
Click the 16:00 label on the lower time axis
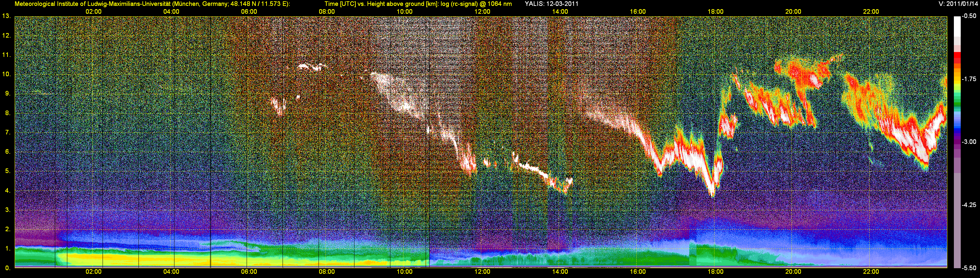[x=638, y=271]
